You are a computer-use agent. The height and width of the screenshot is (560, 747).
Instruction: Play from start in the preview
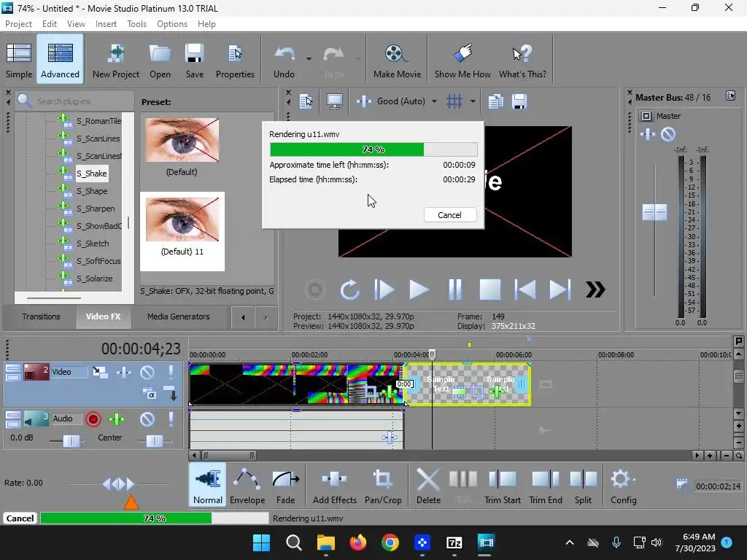coord(384,289)
